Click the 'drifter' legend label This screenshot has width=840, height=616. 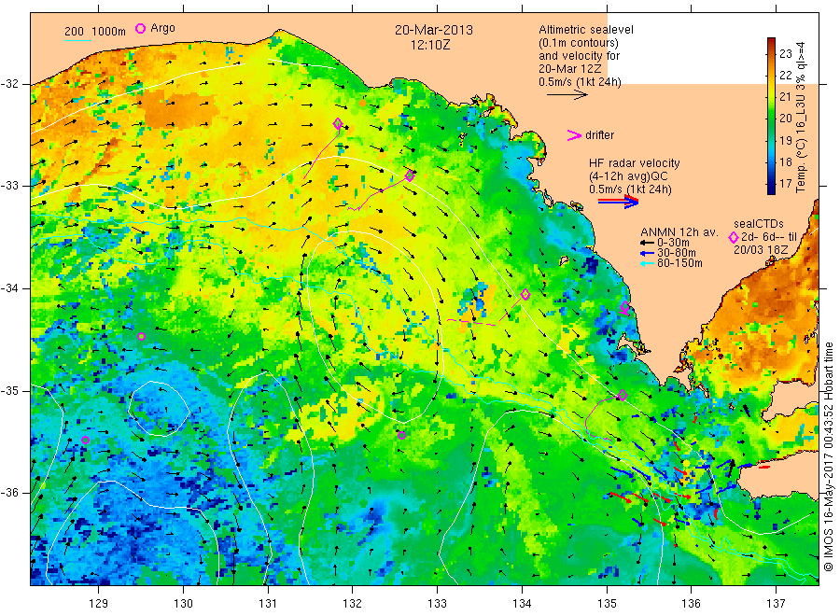coord(599,135)
